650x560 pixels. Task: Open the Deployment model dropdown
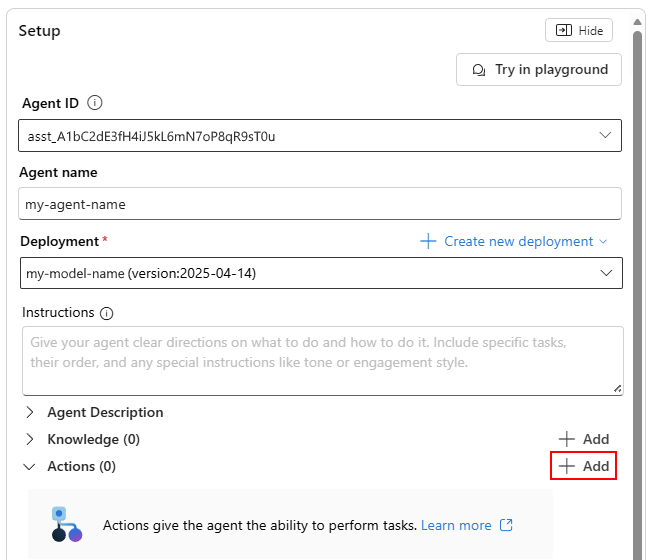321,273
